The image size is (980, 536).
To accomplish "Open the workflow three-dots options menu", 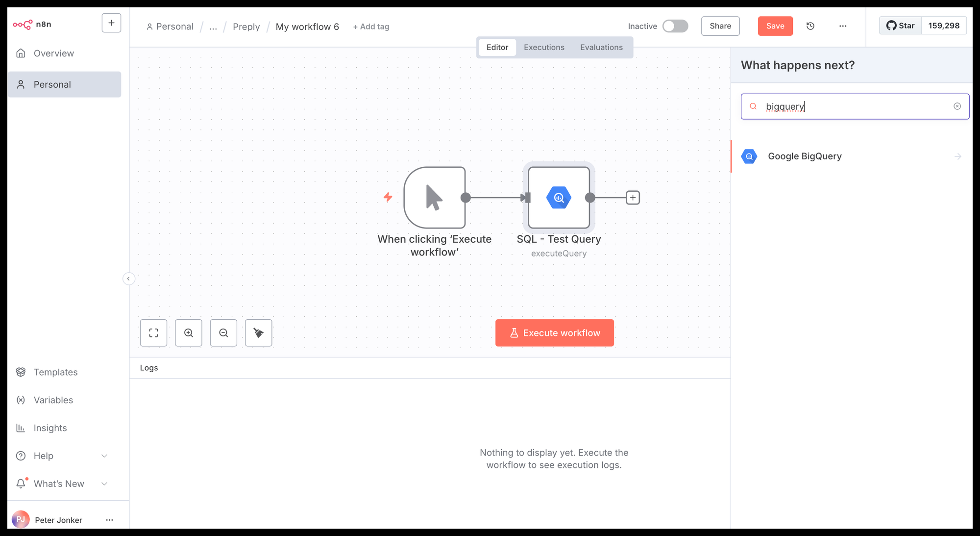I will click(x=843, y=26).
